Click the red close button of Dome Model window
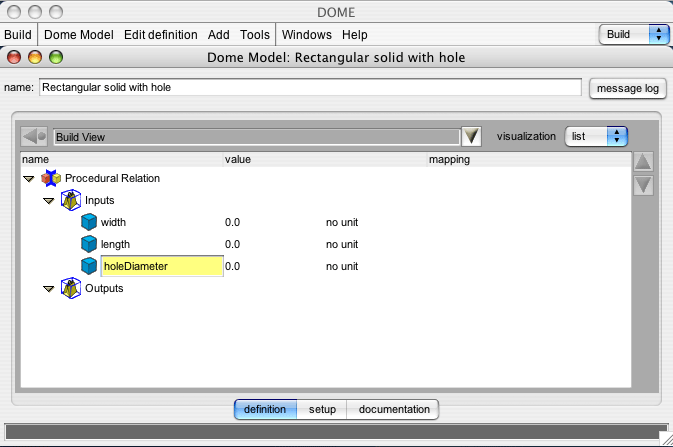Screen dimensions: 673x447 click(x=14, y=57)
